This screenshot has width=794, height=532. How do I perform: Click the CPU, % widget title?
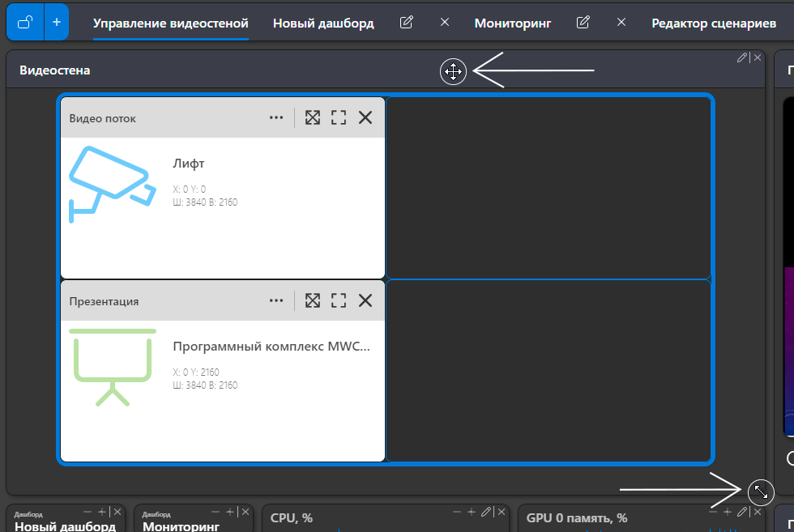point(291,518)
